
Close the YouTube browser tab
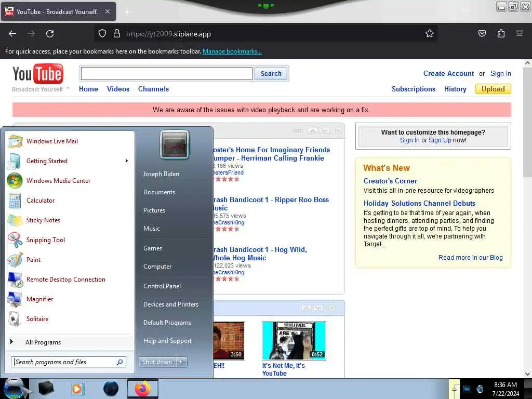(x=108, y=11)
